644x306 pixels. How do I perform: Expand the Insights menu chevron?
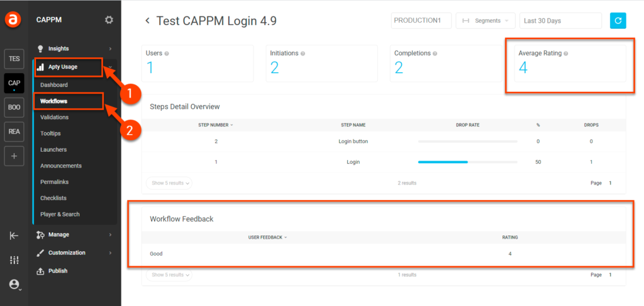click(x=110, y=48)
